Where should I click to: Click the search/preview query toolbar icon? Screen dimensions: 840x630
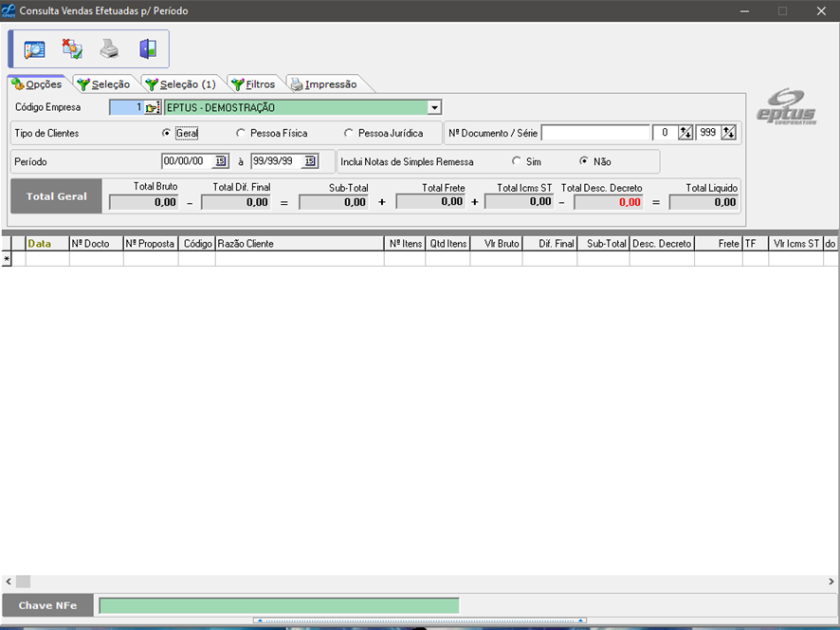tap(35, 49)
